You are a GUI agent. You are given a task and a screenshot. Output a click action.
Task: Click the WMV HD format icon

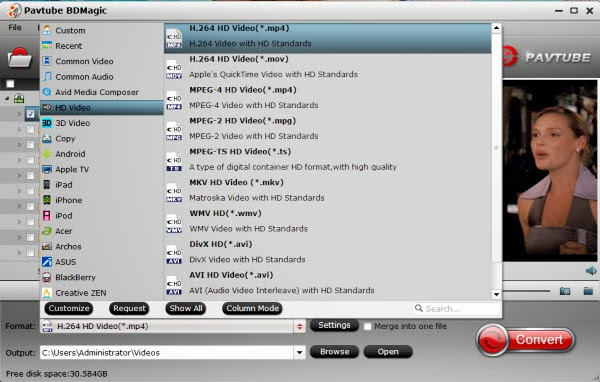pos(174,224)
